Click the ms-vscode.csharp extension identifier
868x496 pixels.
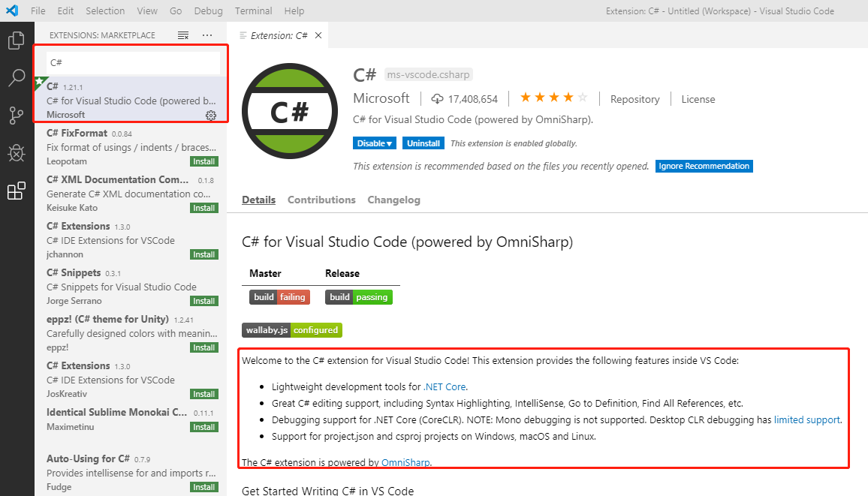tap(429, 74)
